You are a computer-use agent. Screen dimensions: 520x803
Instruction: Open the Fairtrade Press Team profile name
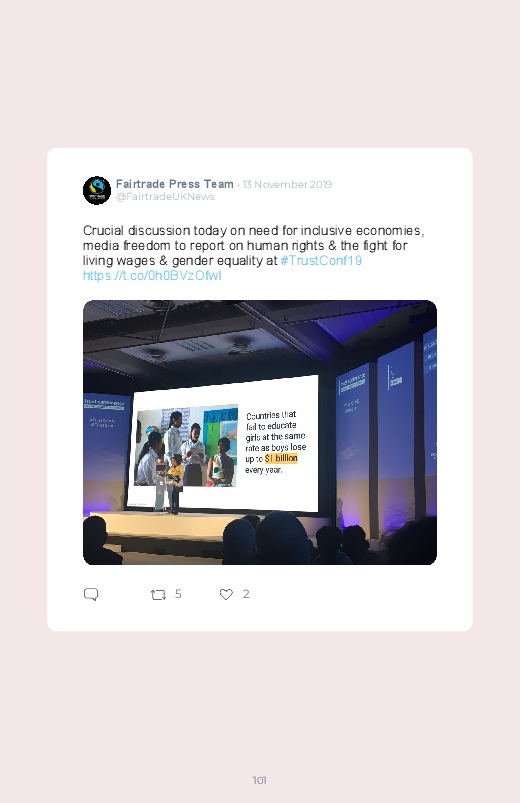pos(175,184)
